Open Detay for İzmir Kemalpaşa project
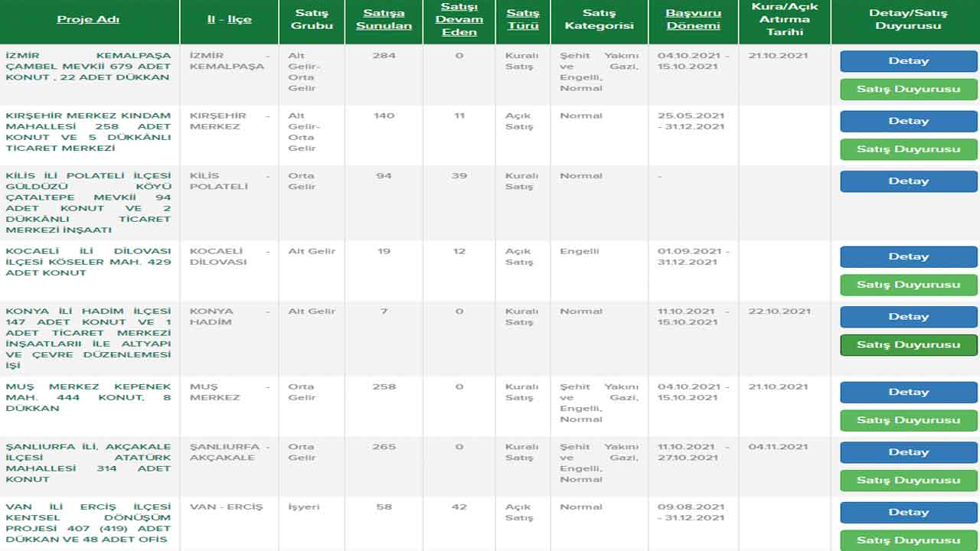 point(909,61)
